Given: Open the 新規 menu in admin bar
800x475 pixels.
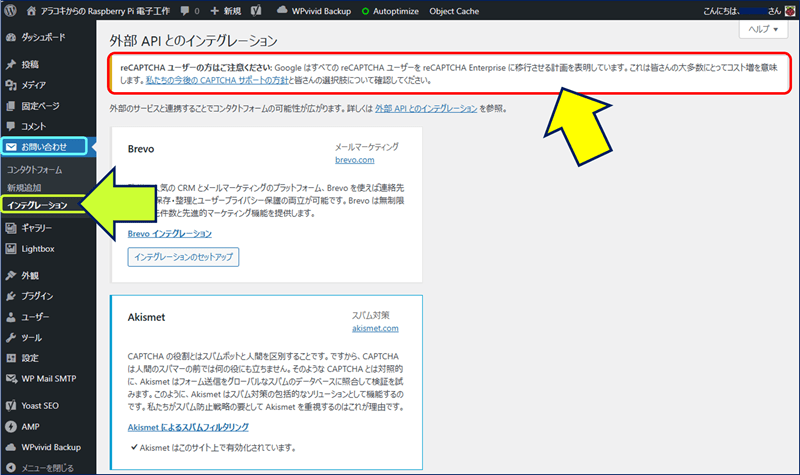Looking at the screenshot, I should [x=226, y=11].
